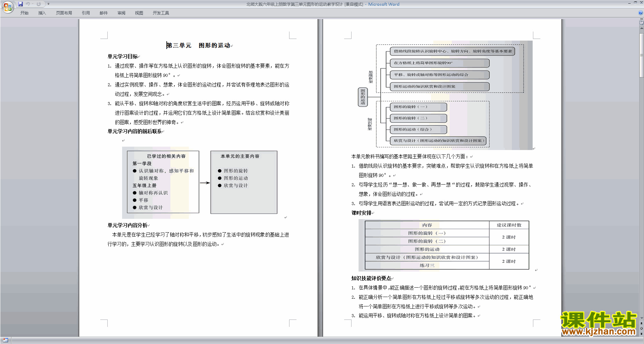Click the vertical scrollbar down arrow
The width and height of the screenshot is (644, 344).
(x=642, y=318)
